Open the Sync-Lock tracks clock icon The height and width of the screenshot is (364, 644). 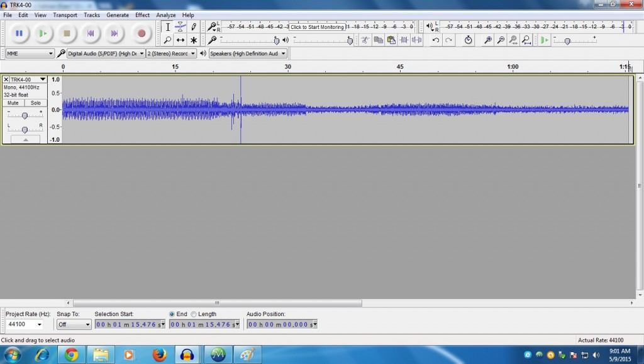[x=468, y=40]
